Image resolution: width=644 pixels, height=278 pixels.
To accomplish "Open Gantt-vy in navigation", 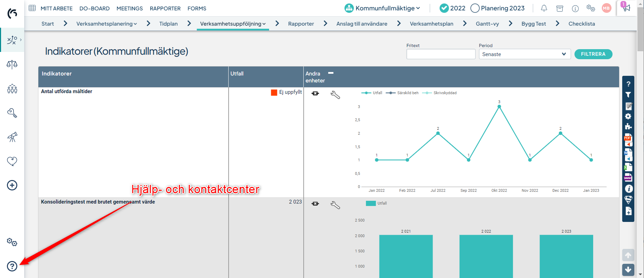I will pos(487,24).
